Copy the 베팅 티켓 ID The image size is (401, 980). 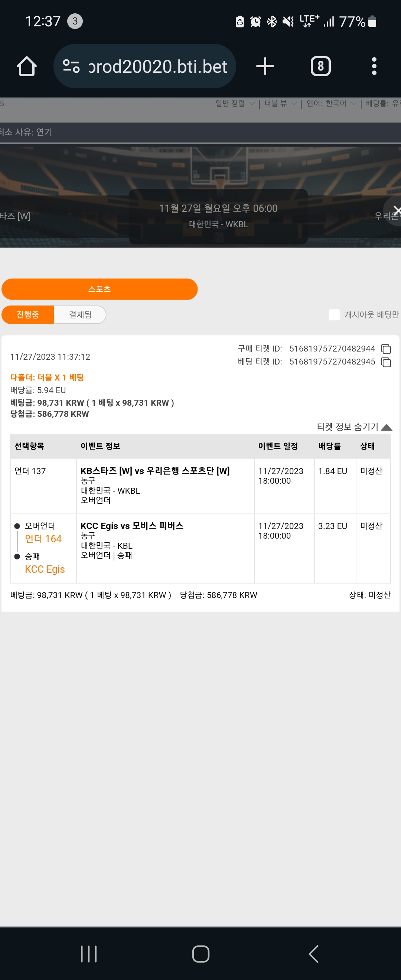[x=386, y=362]
